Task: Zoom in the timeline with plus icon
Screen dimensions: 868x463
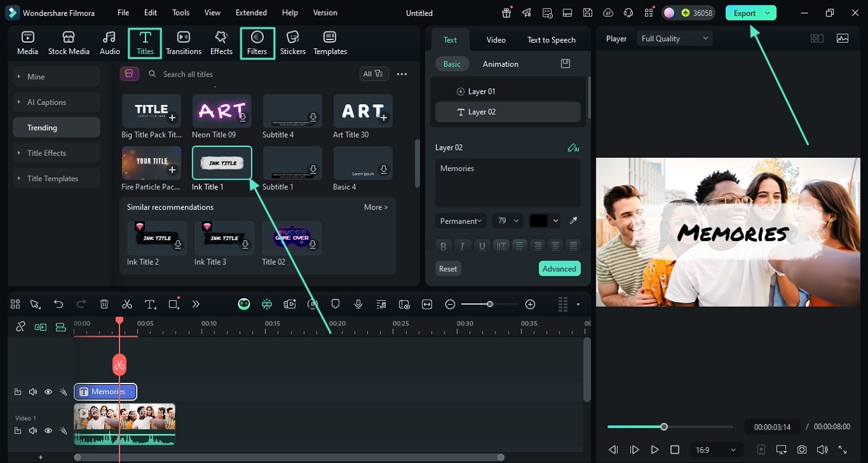Action: pos(530,304)
